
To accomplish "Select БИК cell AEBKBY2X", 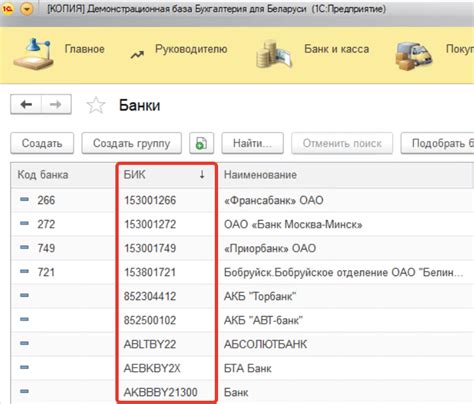I will click(x=152, y=368).
